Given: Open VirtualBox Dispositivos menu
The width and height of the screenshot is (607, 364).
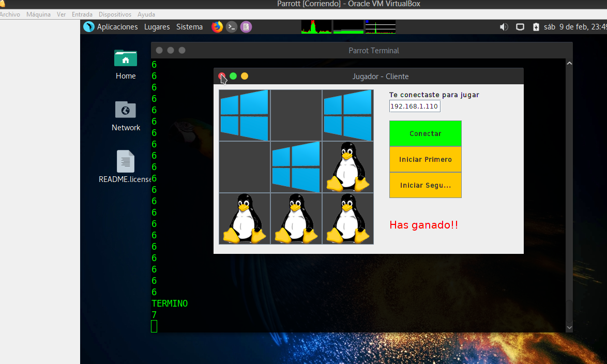Looking at the screenshot, I should tap(115, 14).
